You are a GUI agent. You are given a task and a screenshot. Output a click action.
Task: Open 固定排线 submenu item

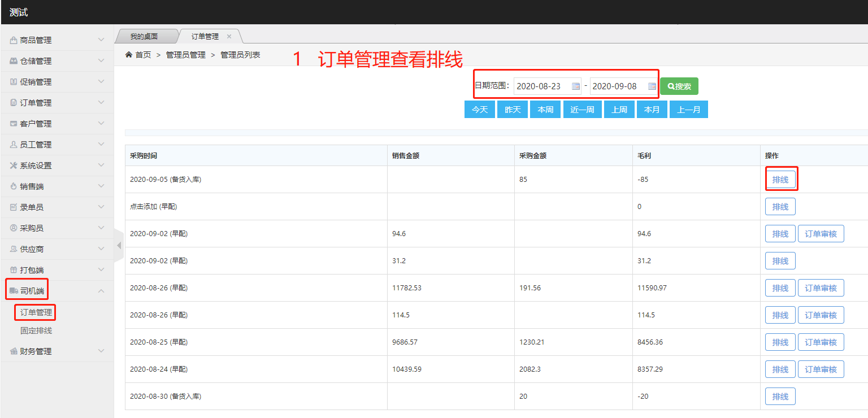pos(36,330)
